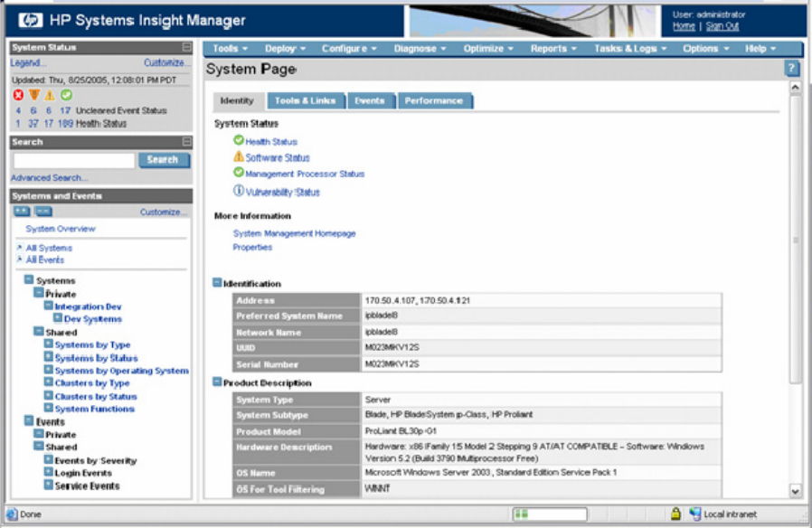Minimize the Search panel
812x528 pixels.
click(x=187, y=142)
